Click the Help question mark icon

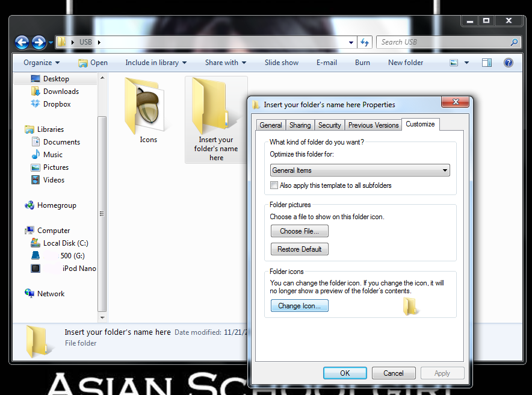click(508, 62)
